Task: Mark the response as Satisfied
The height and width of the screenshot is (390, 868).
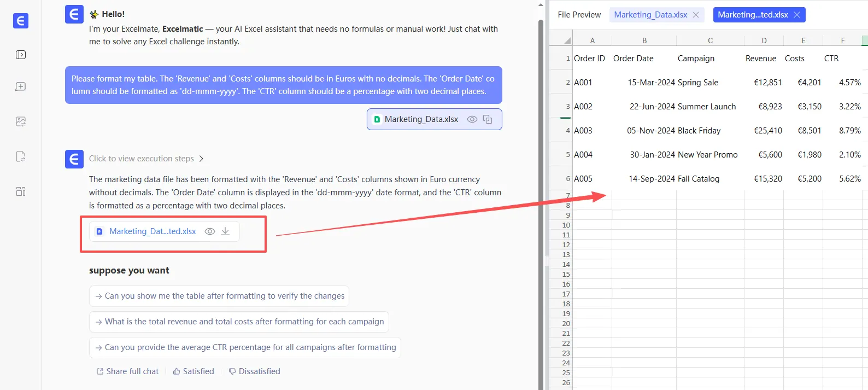Action: [x=193, y=371]
